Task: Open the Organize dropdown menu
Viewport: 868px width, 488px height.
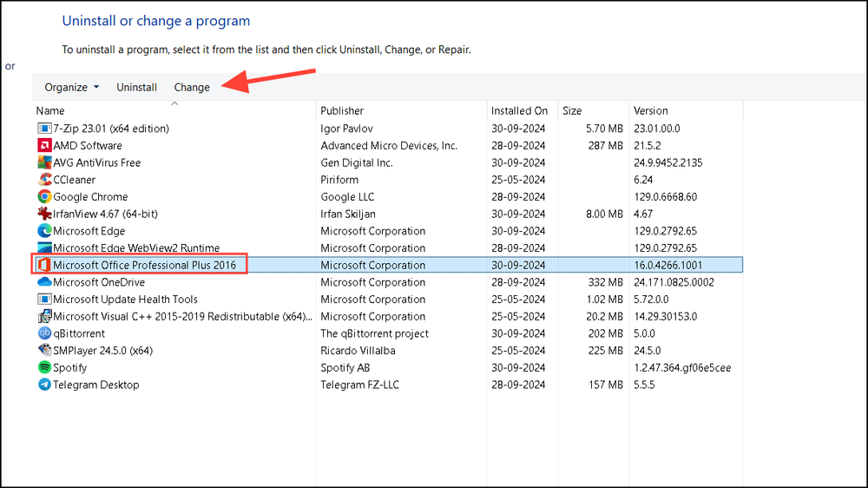Action: tap(72, 88)
